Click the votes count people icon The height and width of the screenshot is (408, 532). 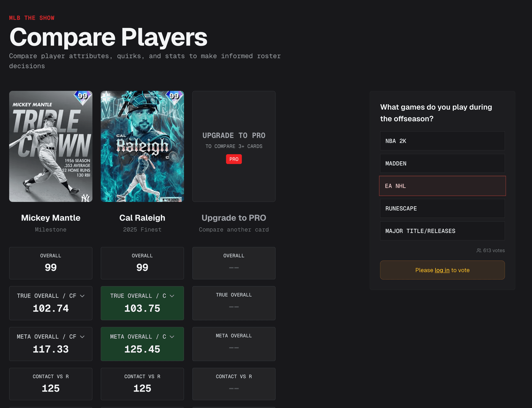click(x=479, y=250)
